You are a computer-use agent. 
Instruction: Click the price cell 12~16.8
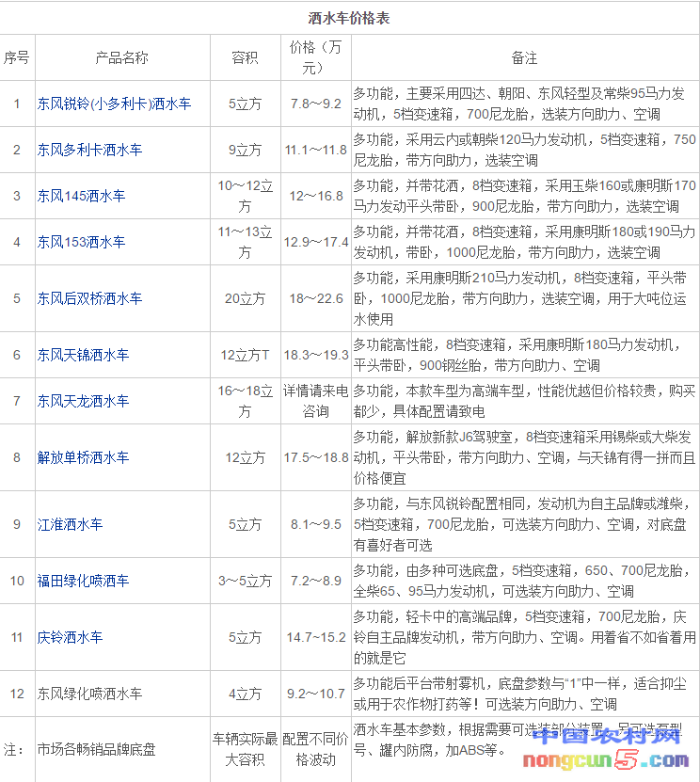(315, 196)
